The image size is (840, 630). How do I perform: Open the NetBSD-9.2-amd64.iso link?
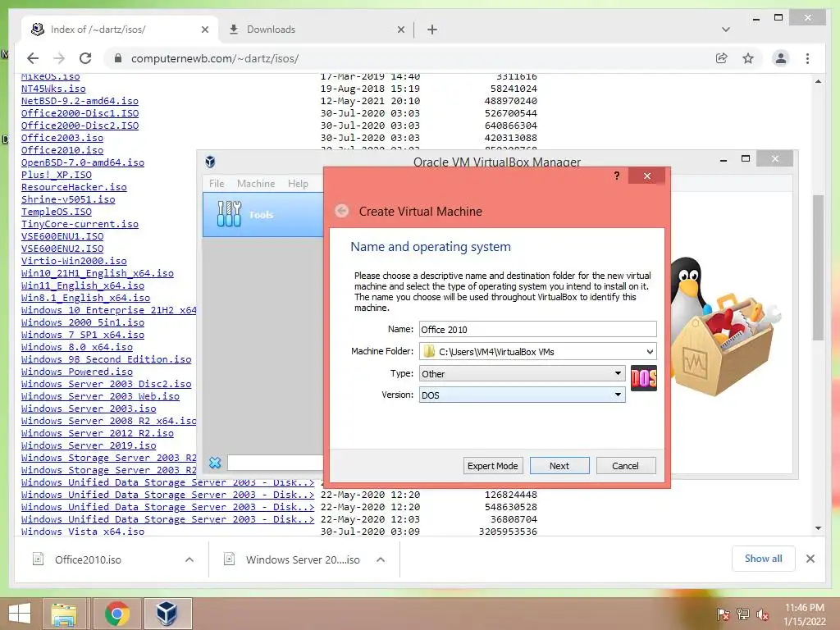pyautogui.click(x=80, y=101)
